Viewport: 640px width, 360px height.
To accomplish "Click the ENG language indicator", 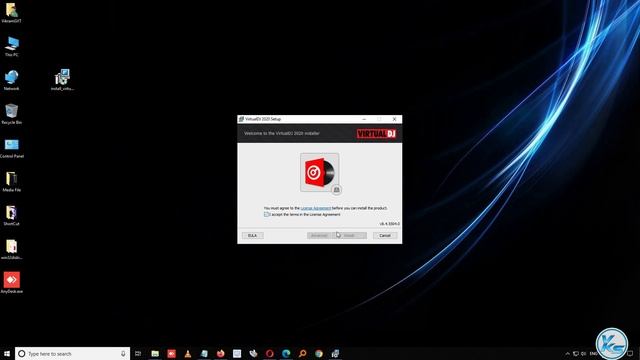I will pyautogui.click(x=593, y=353).
